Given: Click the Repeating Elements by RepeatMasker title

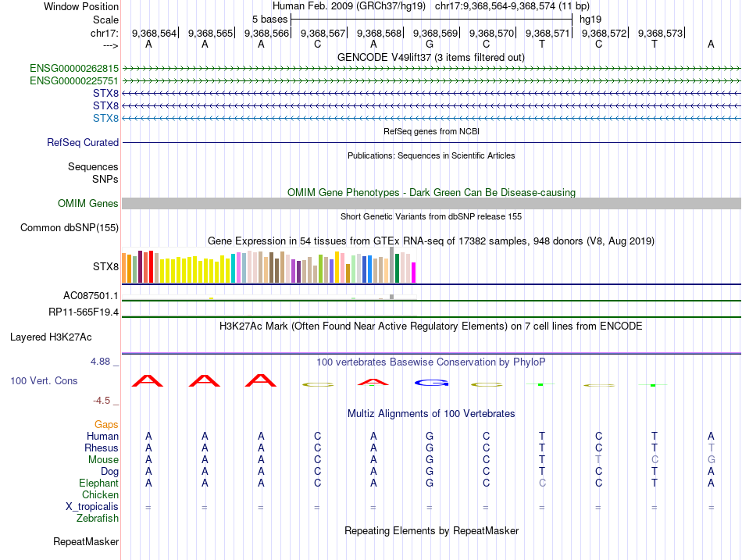Looking at the screenshot, I should point(431,530).
